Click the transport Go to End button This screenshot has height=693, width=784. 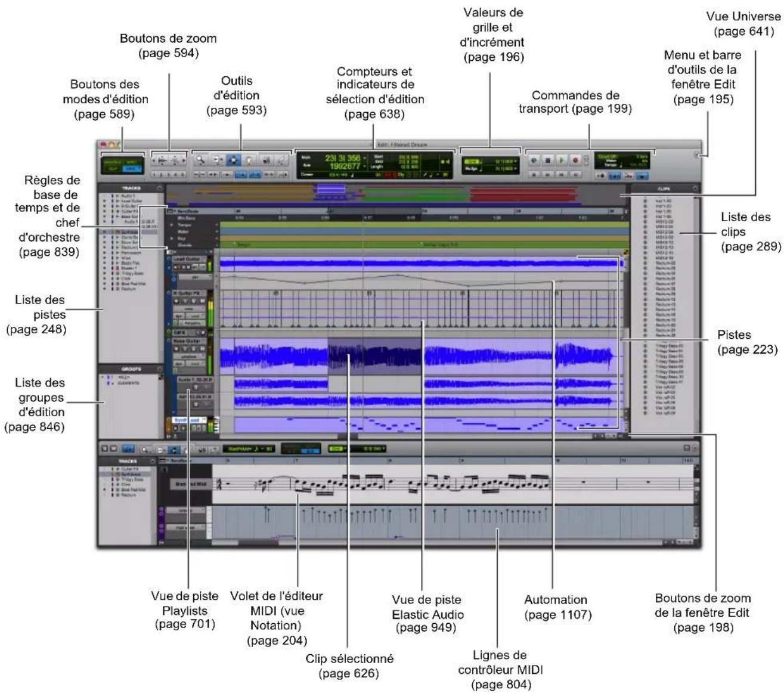coord(575,175)
